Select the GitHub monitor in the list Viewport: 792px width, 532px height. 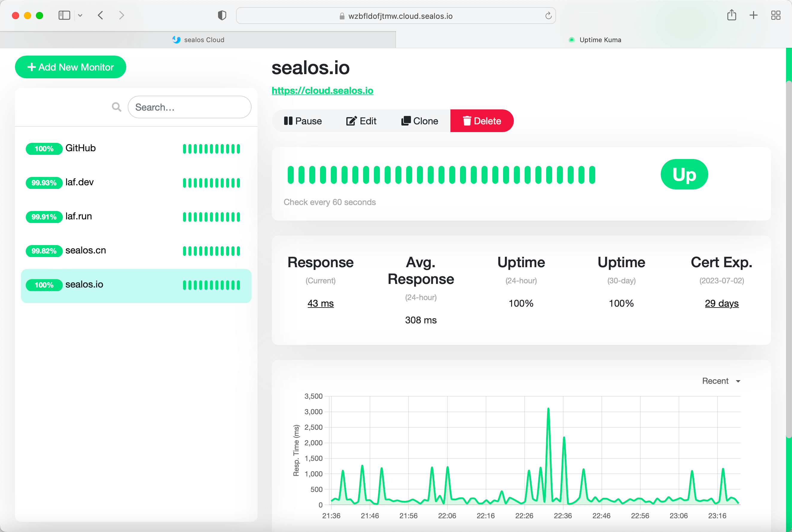click(x=136, y=149)
